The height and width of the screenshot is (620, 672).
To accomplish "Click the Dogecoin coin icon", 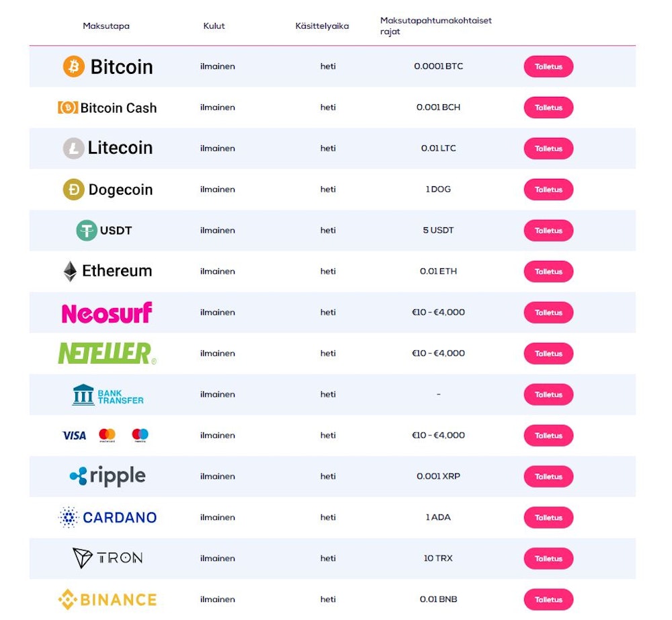I will click(x=74, y=190).
